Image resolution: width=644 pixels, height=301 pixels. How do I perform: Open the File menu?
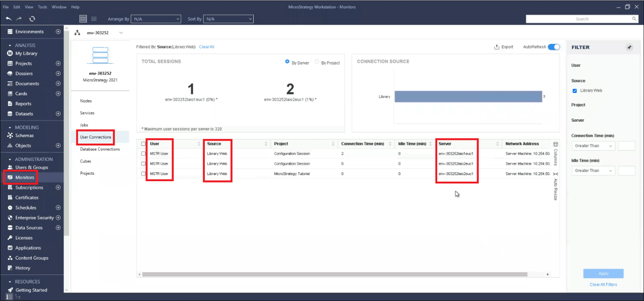tap(6, 7)
